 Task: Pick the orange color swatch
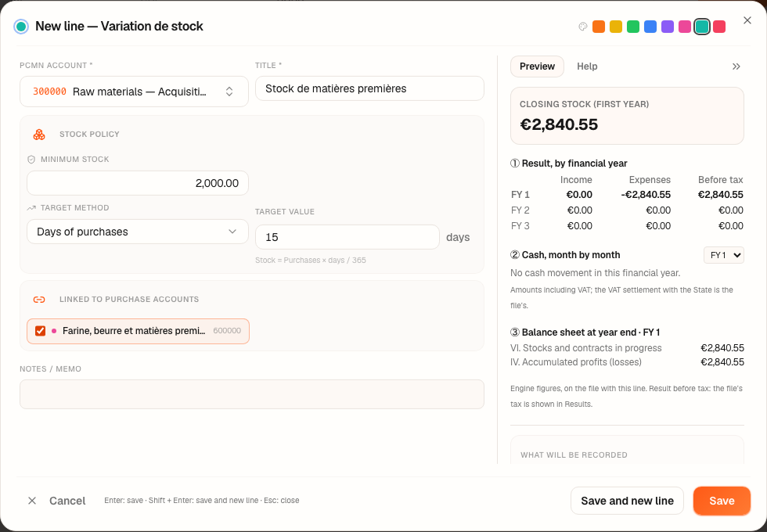599,27
